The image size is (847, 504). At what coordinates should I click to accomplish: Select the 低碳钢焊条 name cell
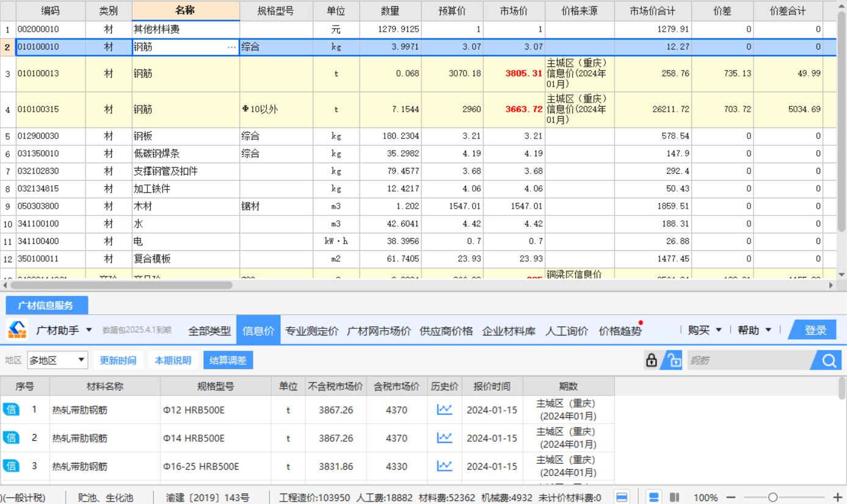tap(186, 154)
